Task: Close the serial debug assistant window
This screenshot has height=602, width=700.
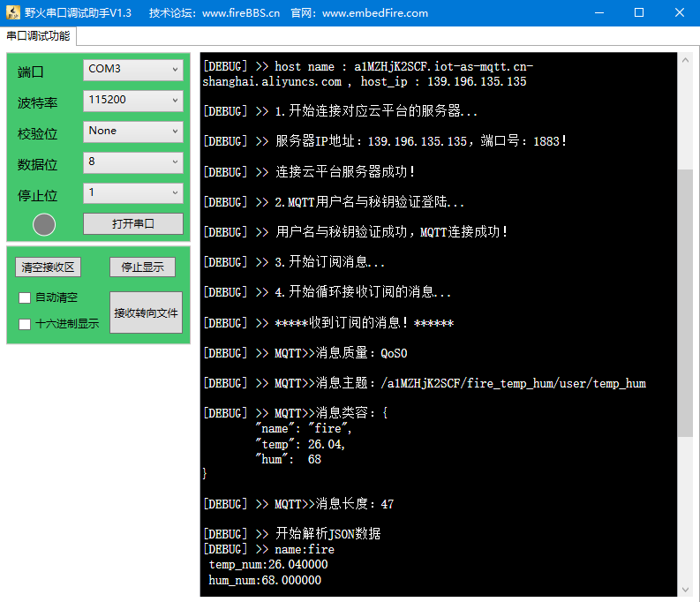Action: tap(679, 12)
